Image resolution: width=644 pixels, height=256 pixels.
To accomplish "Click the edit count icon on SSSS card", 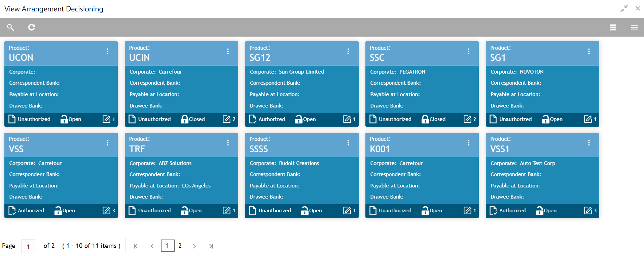I will (347, 210).
